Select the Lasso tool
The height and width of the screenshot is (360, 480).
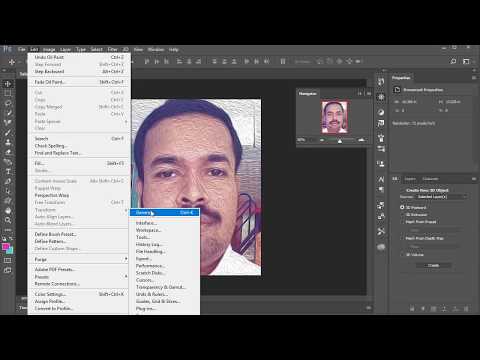click(8, 103)
